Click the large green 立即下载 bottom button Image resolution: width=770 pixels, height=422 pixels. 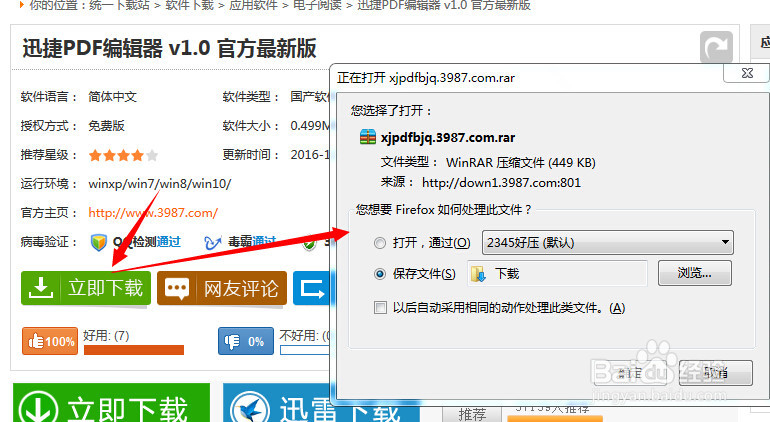point(111,403)
